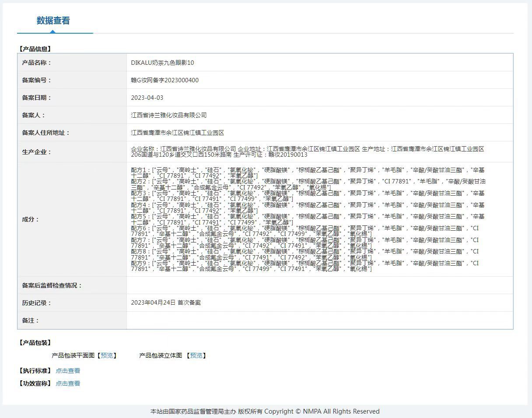Screen dimensions: 532x418
Task: Click the 【执行标准】 label
Action: pyautogui.click(x=35, y=371)
